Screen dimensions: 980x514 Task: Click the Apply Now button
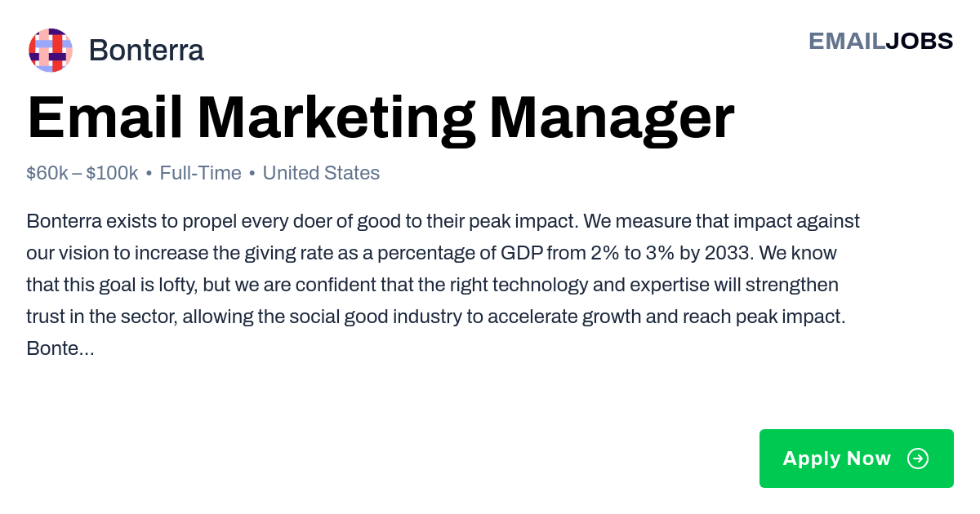click(857, 459)
